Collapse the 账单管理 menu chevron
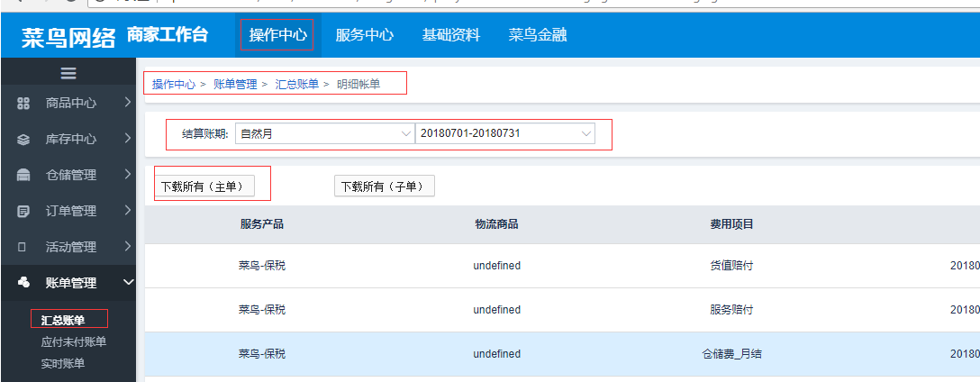Screen dimensions: 980x382 [128, 283]
